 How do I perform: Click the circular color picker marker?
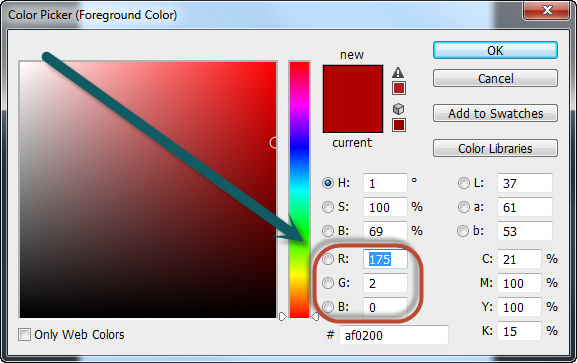[273, 142]
